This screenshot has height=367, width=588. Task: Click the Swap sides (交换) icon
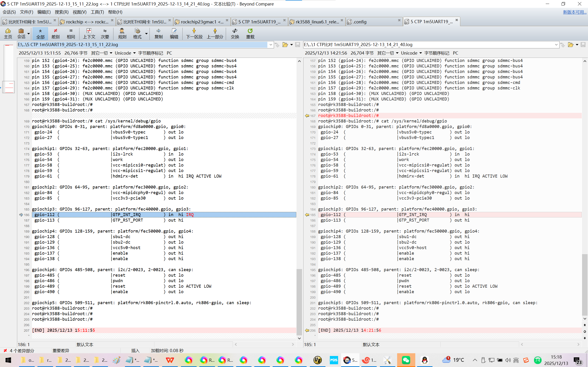(235, 33)
